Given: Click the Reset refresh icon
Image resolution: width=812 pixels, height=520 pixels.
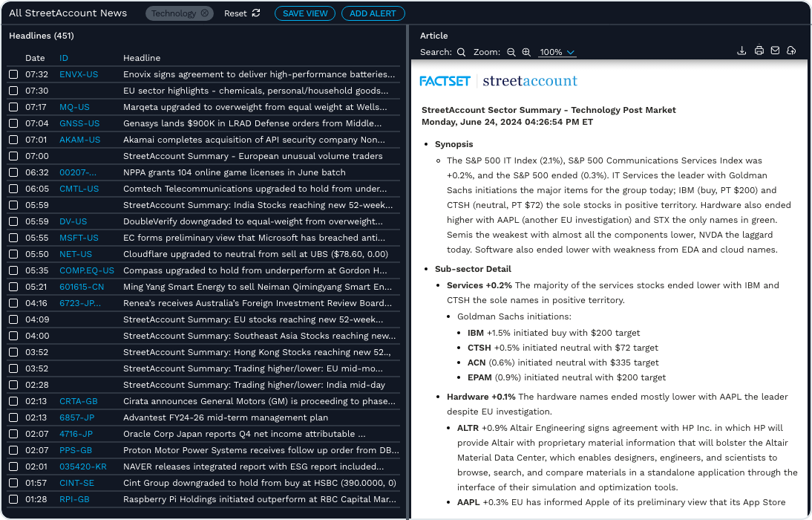Looking at the screenshot, I should (256, 13).
